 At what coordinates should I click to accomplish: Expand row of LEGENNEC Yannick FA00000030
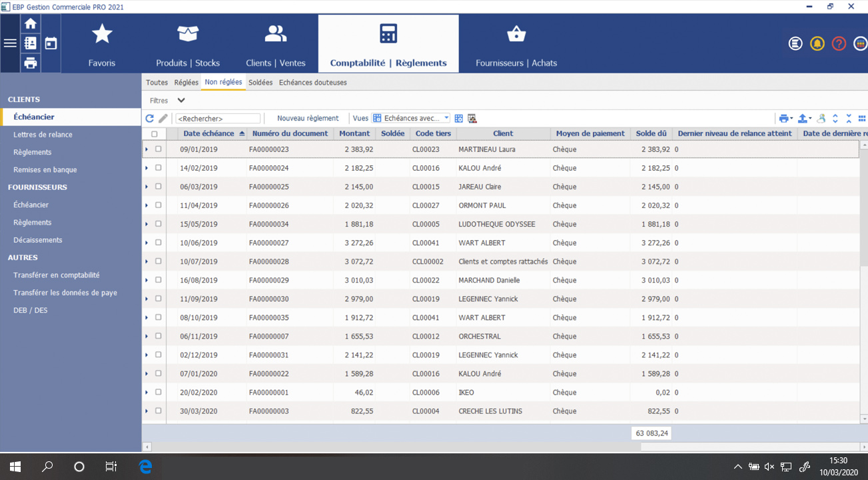tap(147, 299)
